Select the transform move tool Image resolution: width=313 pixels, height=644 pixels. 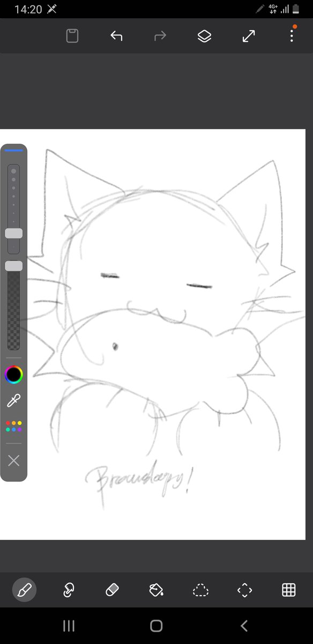244,590
